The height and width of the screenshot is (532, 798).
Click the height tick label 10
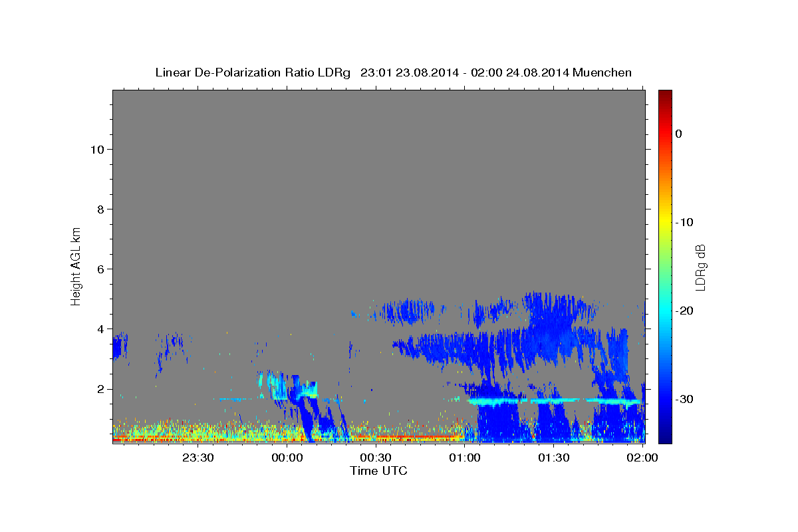[x=98, y=150]
